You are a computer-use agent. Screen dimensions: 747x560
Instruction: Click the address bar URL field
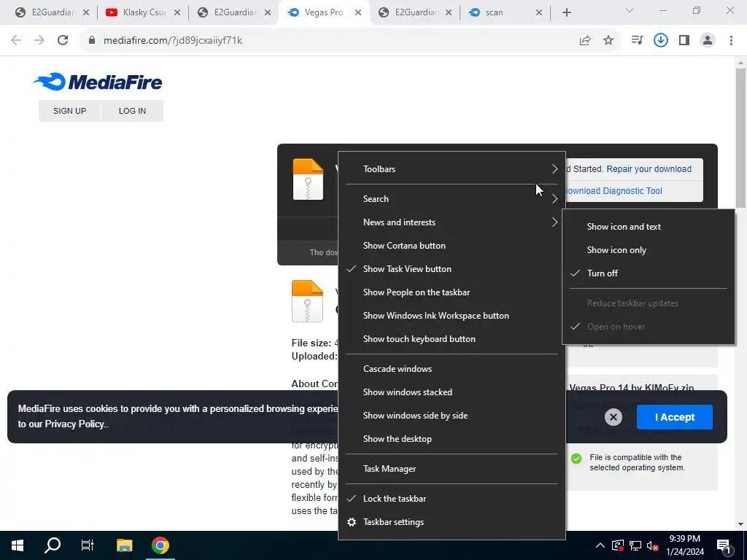click(x=329, y=41)
